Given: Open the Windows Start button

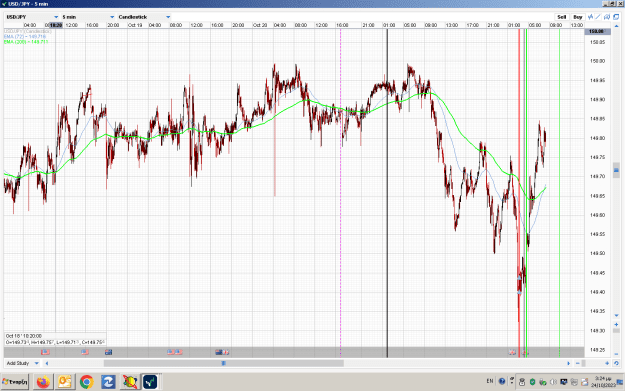Looking at the screenshot, I should [x=15, y=382].
